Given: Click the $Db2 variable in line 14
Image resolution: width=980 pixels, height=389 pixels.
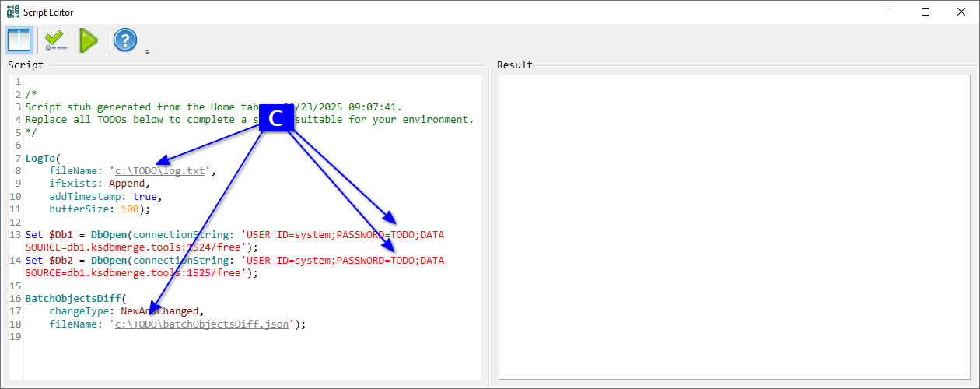Looking at the screenshot, I should tap(64, 261).
